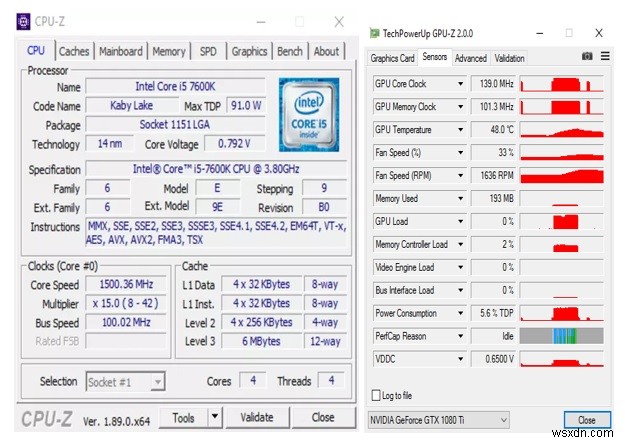
Task: Minimize the GPU-Z window
Action: click(540, 33)
